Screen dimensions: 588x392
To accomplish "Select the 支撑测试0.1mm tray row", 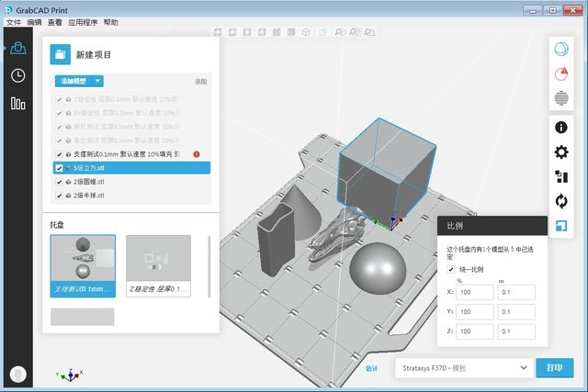I will 131,154.
